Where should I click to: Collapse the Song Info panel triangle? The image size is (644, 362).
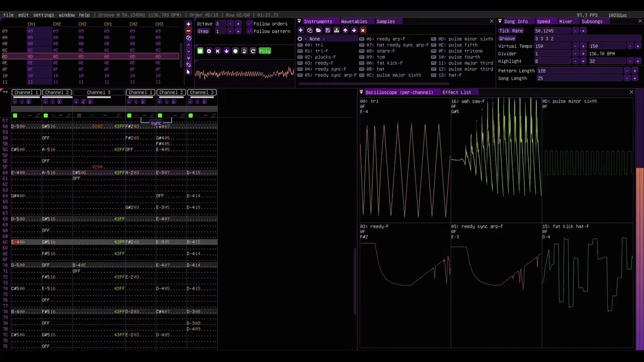click(500, 22)
